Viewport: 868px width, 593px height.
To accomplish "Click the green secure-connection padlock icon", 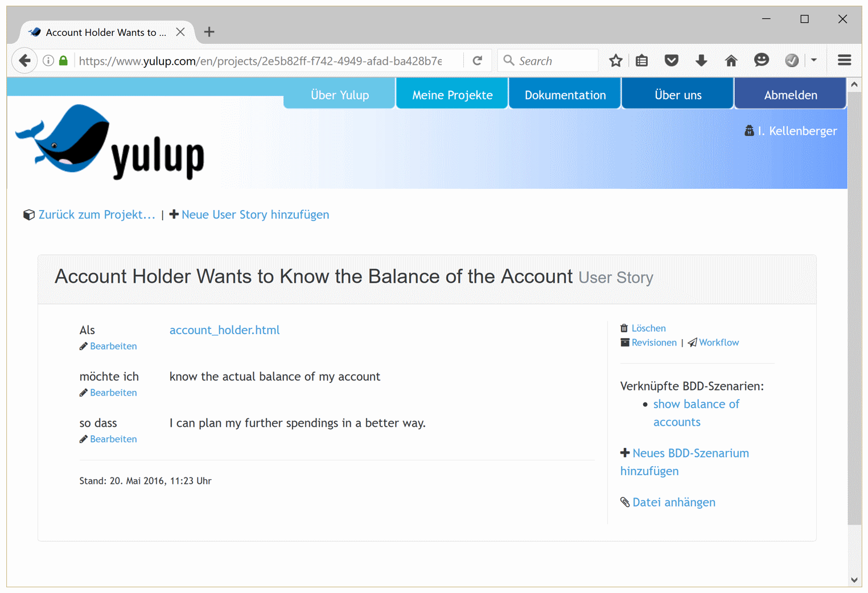I will point(63,60).
